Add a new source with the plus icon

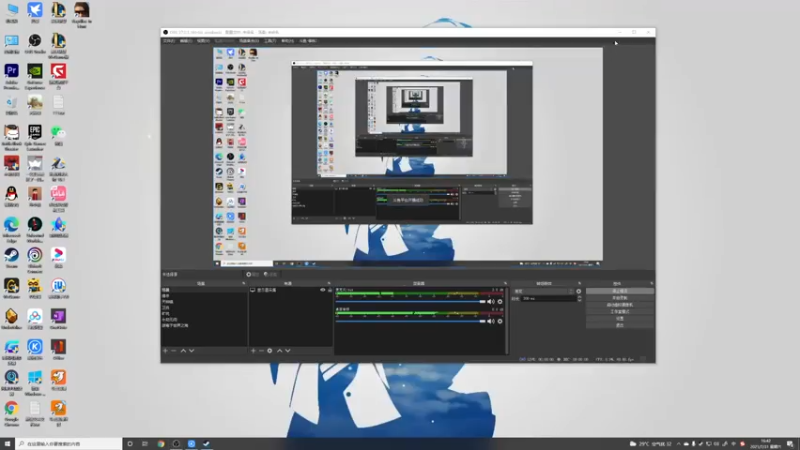[253, 351]
